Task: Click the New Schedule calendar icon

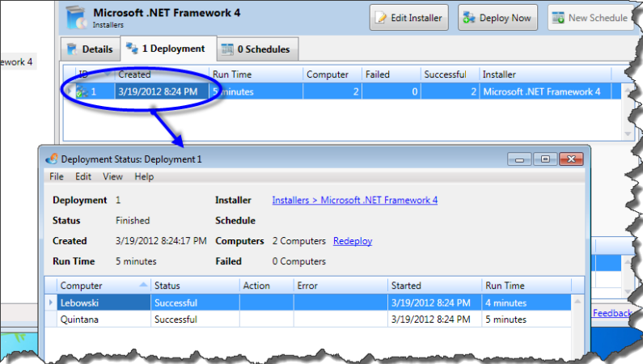Action: point(558,18)
